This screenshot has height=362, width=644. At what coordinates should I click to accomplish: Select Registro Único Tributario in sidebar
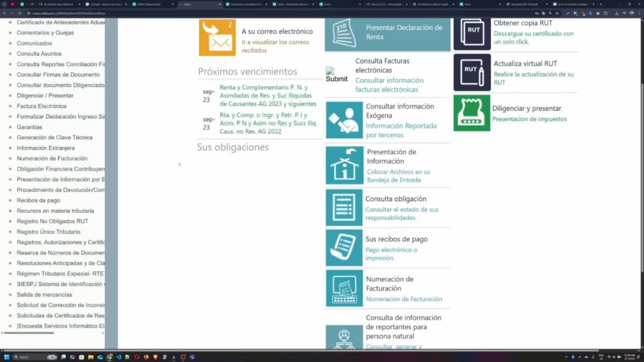tap(48, 232)
